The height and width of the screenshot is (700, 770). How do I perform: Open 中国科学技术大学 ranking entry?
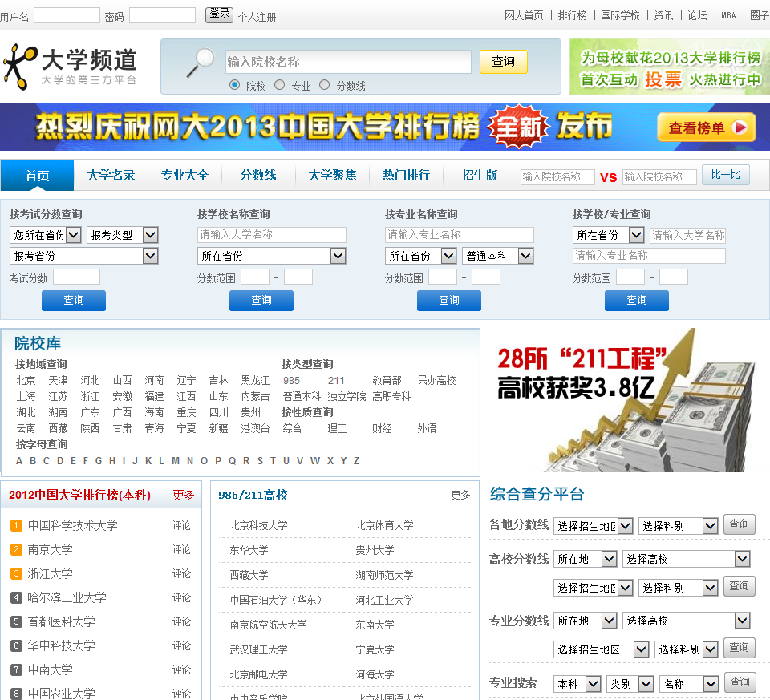pos(73,526)
